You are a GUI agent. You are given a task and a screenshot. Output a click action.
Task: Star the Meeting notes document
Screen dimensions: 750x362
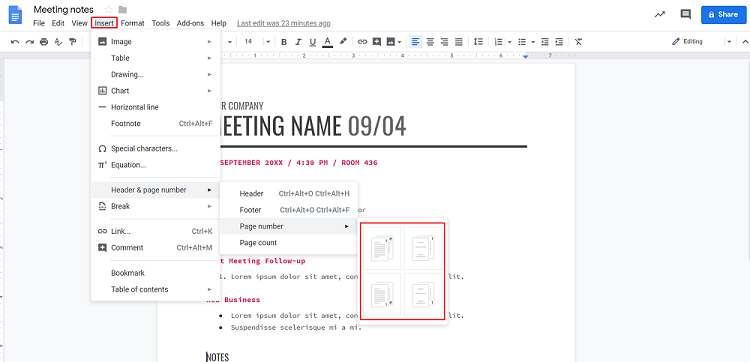click(109, 10)
